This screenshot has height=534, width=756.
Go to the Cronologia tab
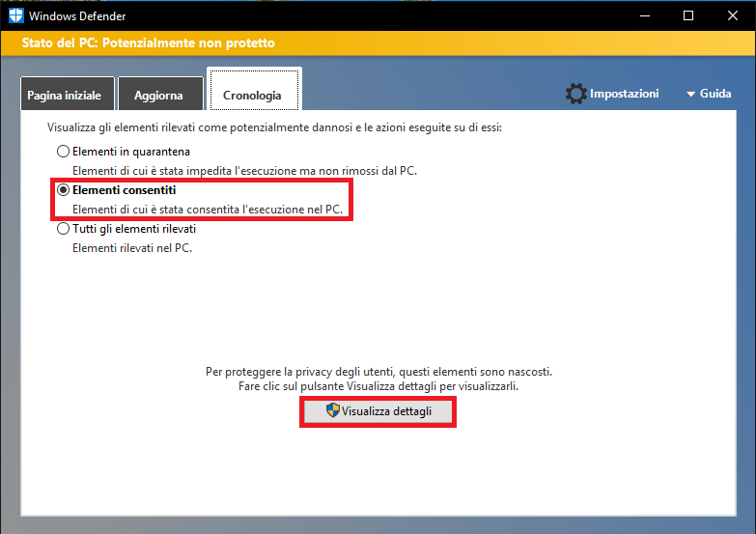click(252, 96)
